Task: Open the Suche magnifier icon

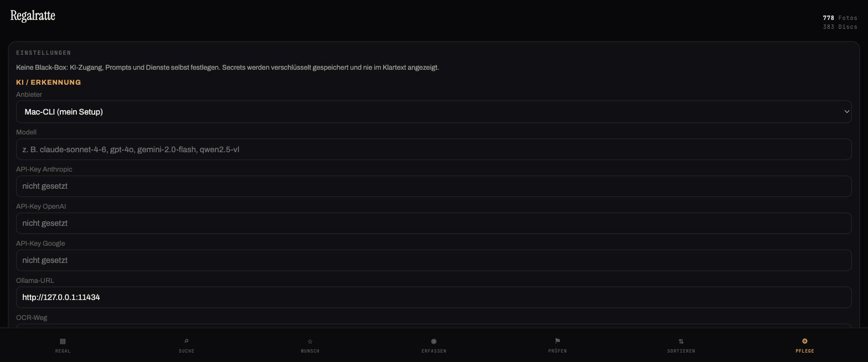Action: (187, 341)
